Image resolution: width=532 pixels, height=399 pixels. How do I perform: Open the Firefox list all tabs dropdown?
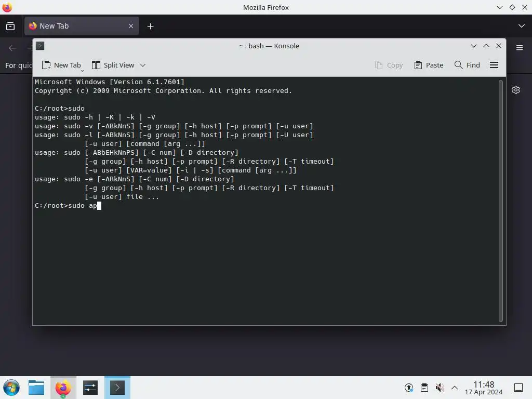click(x=522, y=26)
